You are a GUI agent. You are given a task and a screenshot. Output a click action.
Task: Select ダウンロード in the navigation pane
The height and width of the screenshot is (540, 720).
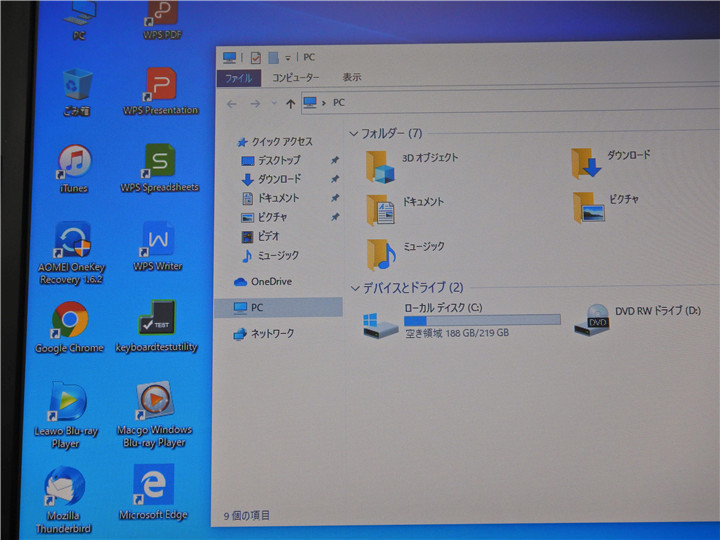(271, 179)
